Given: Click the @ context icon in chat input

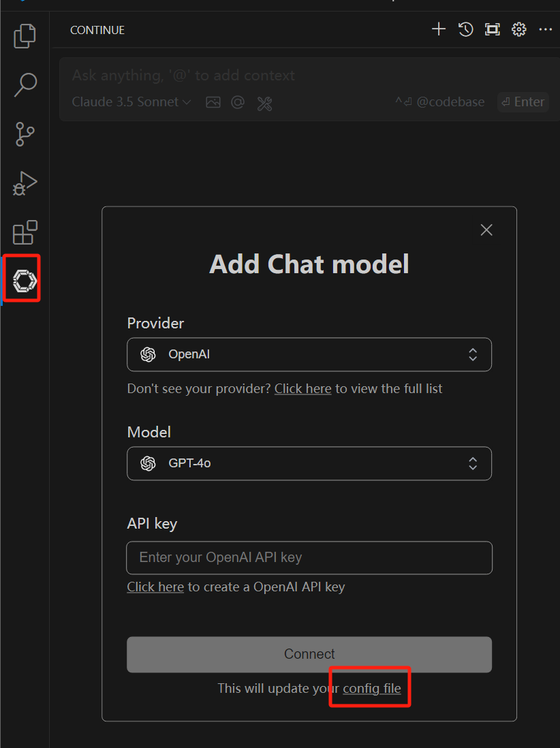Looking at the screenshot, I should pyautogui.click(x=237, y=102).
